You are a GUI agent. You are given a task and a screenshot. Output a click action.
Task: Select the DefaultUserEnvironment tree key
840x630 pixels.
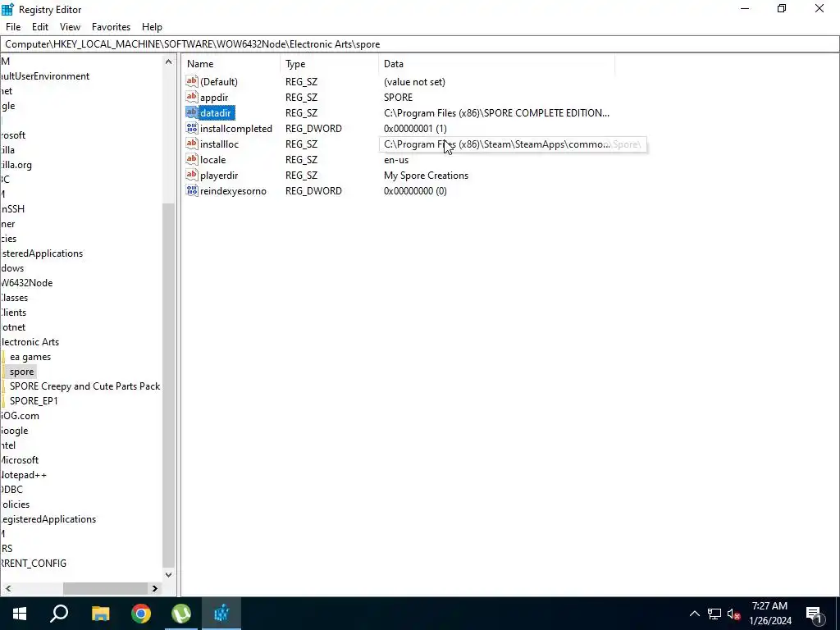pyautogui.click(x=44, y=76)
